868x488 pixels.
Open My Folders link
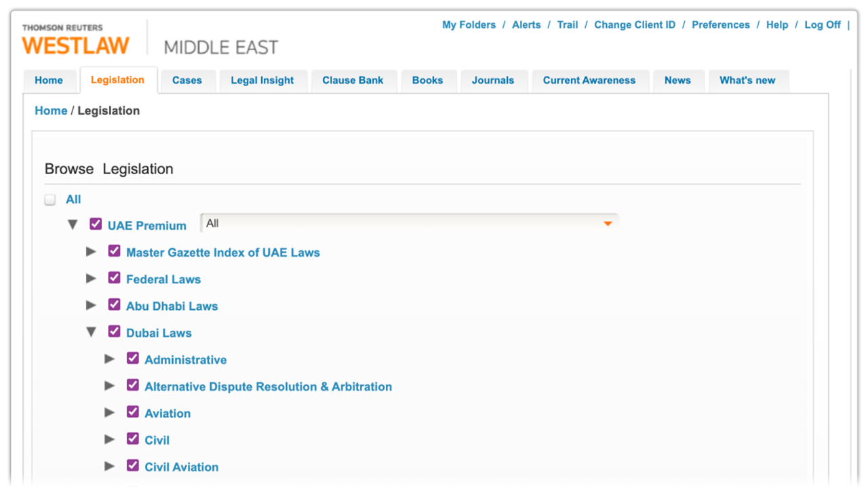[x=469, y=25]
